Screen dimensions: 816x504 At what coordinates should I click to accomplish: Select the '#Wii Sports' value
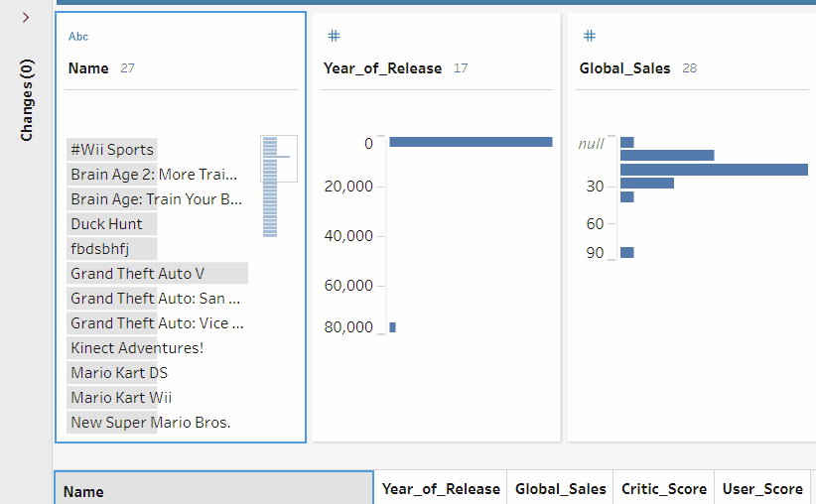pyautogui.click(x=112, y=150)
